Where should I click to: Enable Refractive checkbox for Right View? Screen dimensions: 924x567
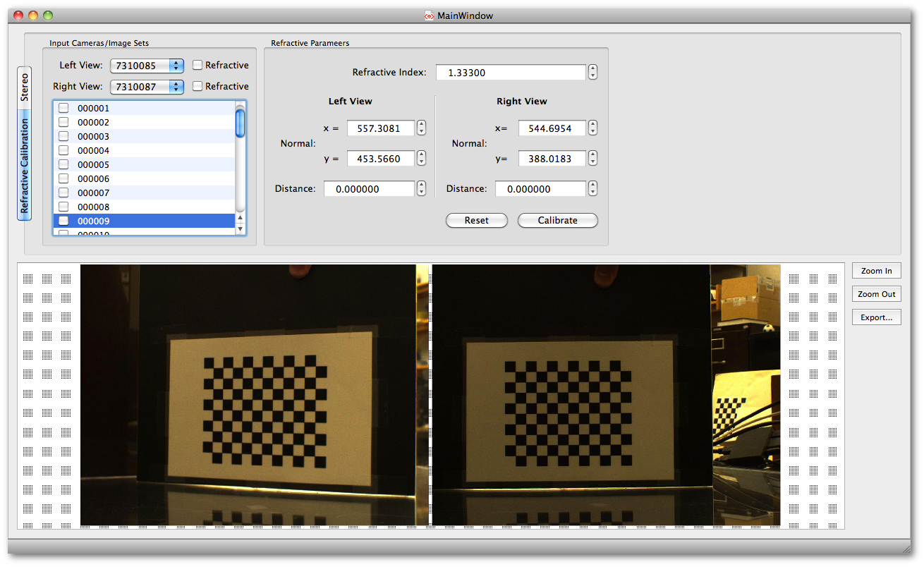198,86
